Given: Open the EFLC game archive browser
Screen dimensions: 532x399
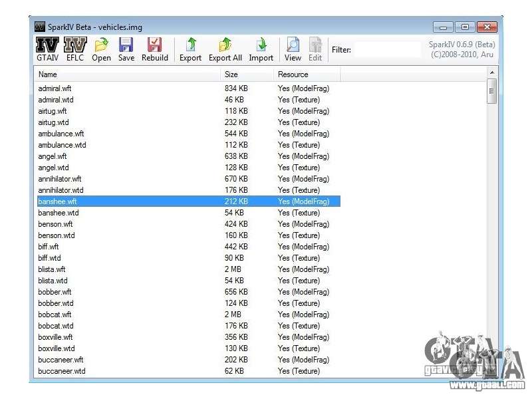Looking at the screenshot, I should click(75, 49).
